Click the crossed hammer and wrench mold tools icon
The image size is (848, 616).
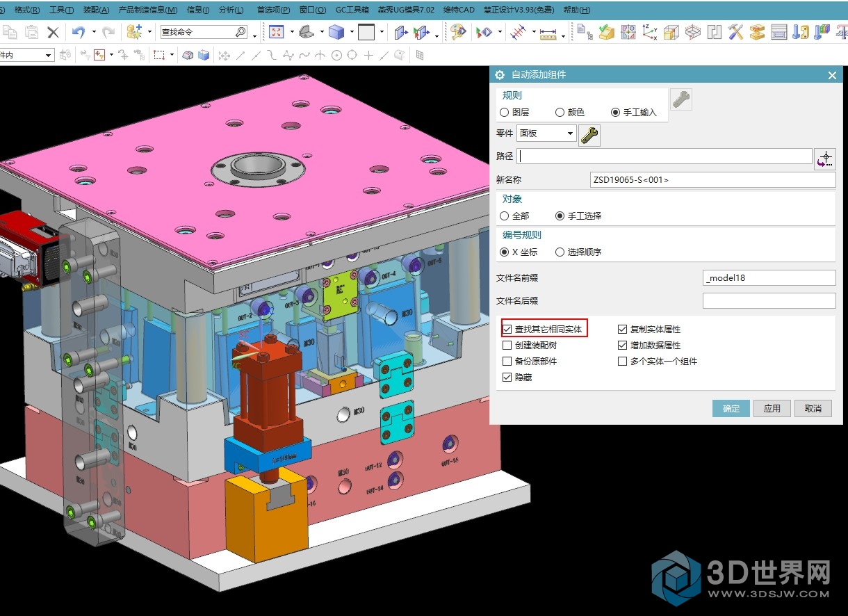pos(736,32)
